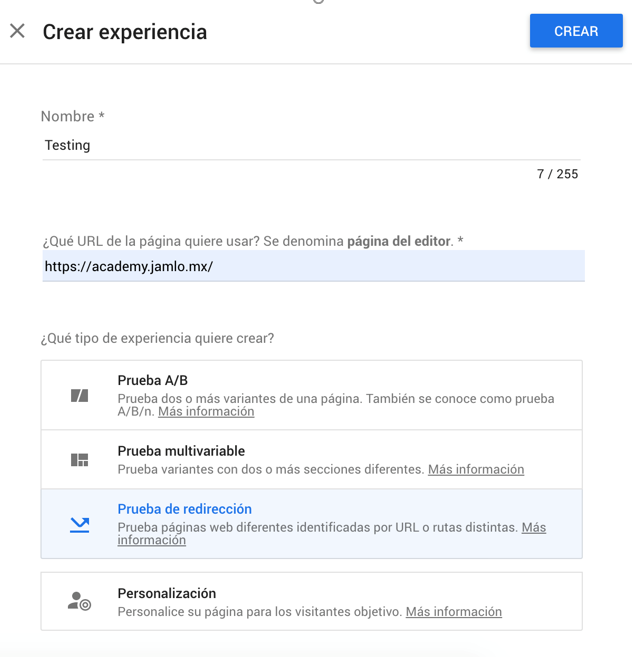632x657 pixels.
Task: Select the Prueba A/B experience type
Action: click(x=152, y=380)
